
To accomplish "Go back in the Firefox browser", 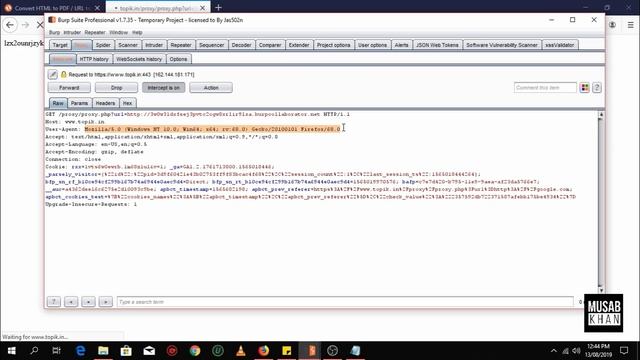I will [10, 25].
